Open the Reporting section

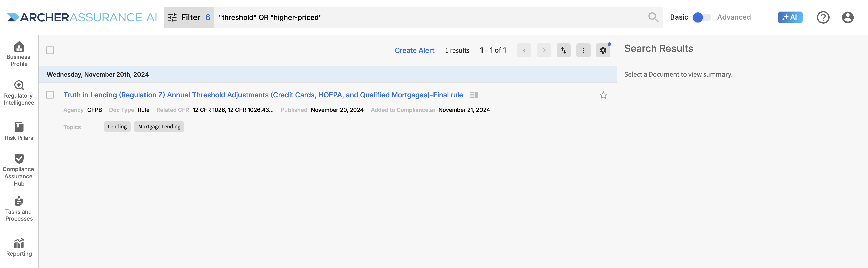[19, 247]
